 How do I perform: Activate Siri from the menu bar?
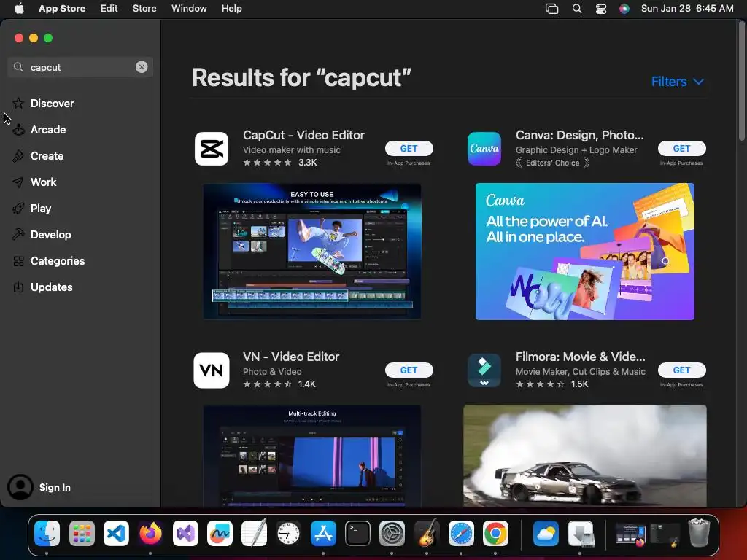tap(624, 9)
